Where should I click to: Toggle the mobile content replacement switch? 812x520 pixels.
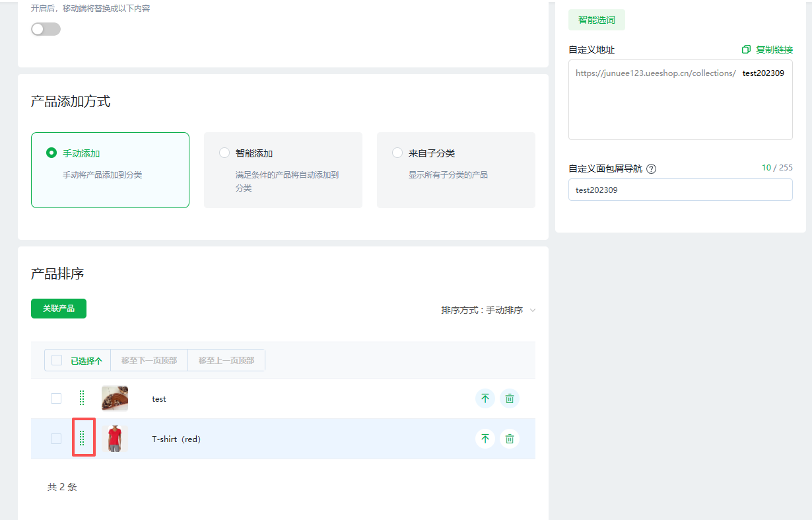[46, 29]
